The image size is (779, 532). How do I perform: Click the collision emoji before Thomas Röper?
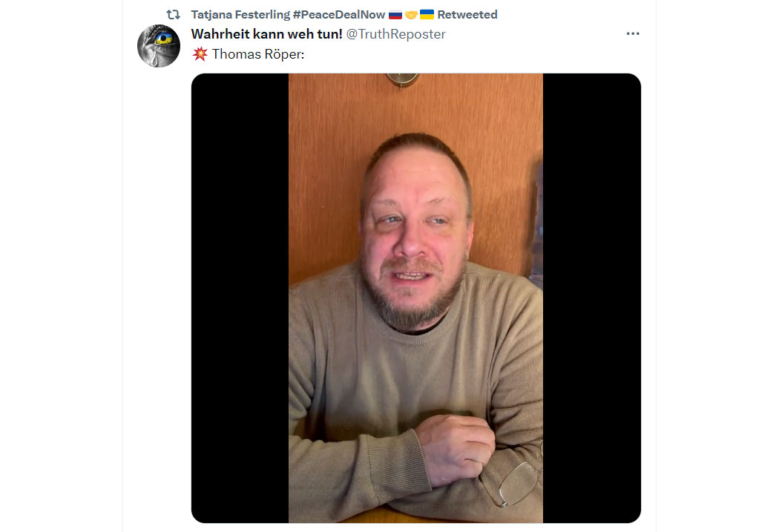pyautogui.click(x=200, y=53)
